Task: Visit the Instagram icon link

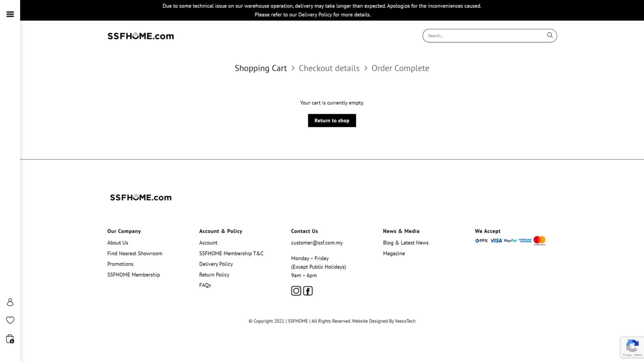Action: pyautogui.click(x=296, y=291)
